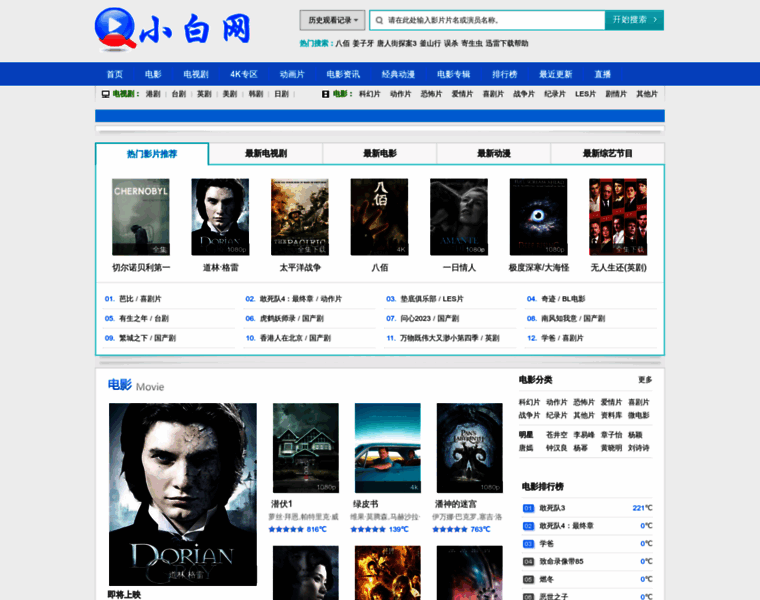This screenshot has height=600, width=760.
Task: Open the 太平洋战争 poster thumbnail
Action: point(300,217)
